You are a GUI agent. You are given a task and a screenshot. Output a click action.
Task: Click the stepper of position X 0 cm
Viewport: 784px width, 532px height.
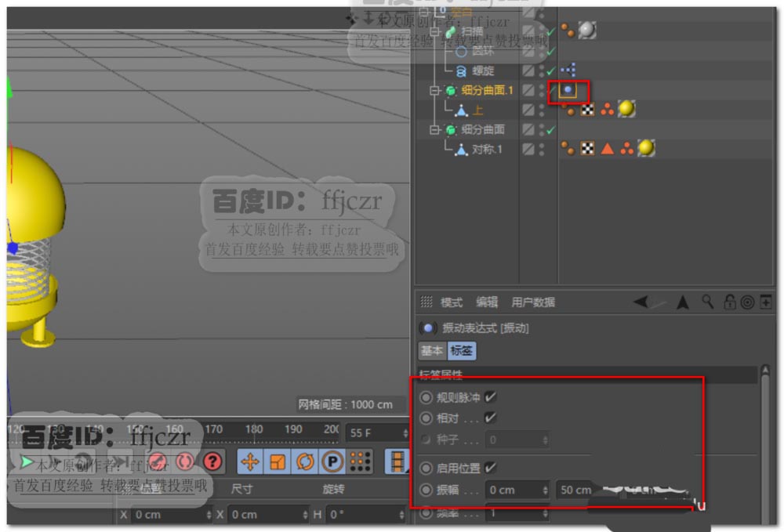click(x=209, y=515)
